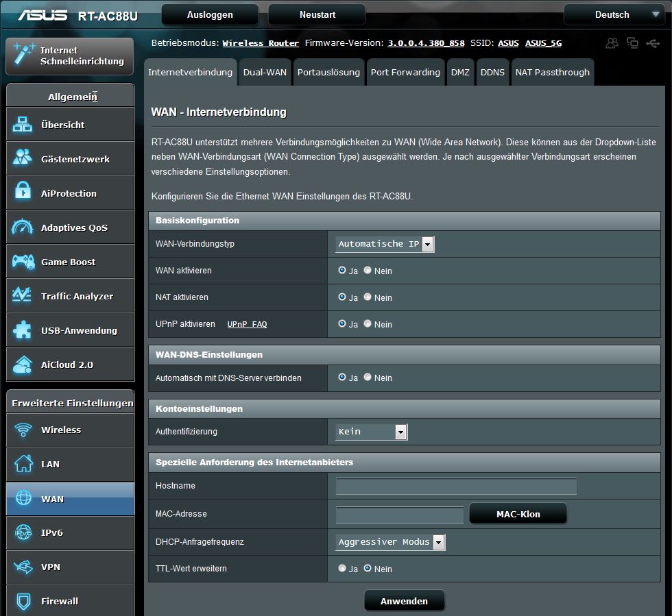
Task: Switch to the DMZ tab
Action: click(x=460, y=72)
